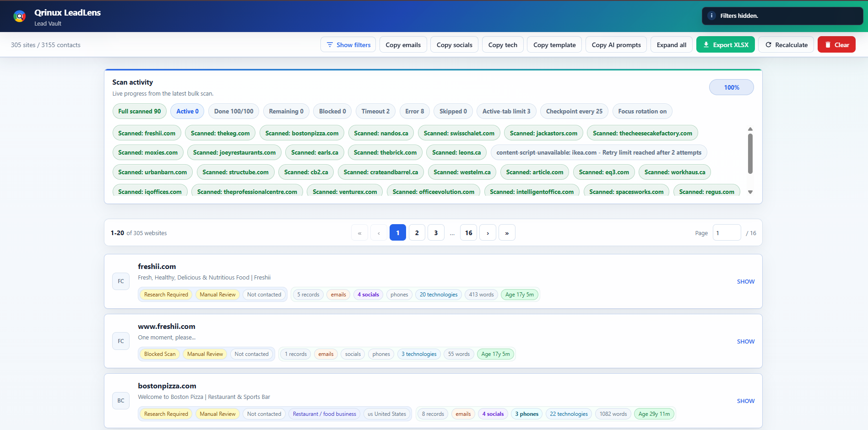868x430 pixels.
Task: Export leads with Export XLSX
Action: tap(726, 45)
